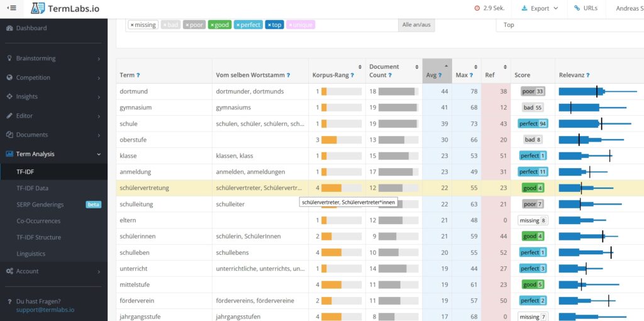Expand the Documents submenu chevron
Image resolution: width=644 pixels, height=321 pixels.
[99, 135]
